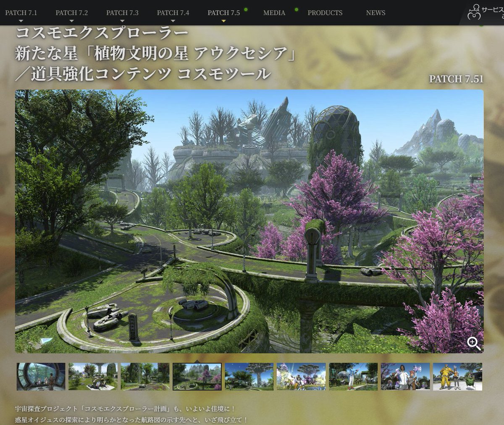Go to the NEWS section
This screenshot has height=425, width=504.
click(x=375, y=13)
